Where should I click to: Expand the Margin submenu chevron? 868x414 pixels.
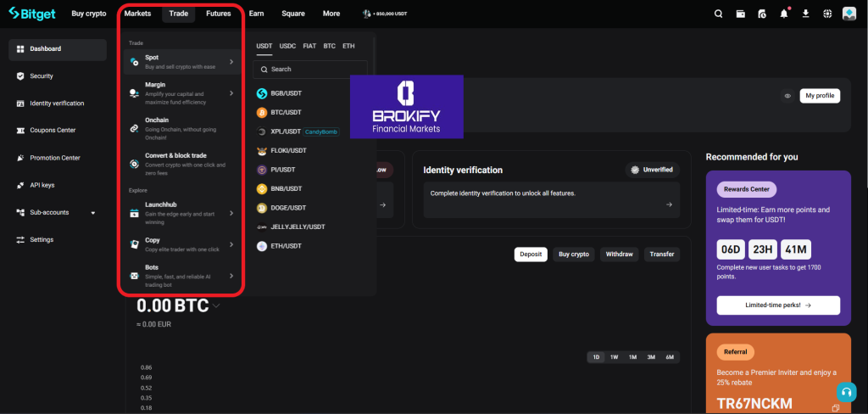(231, 93)
